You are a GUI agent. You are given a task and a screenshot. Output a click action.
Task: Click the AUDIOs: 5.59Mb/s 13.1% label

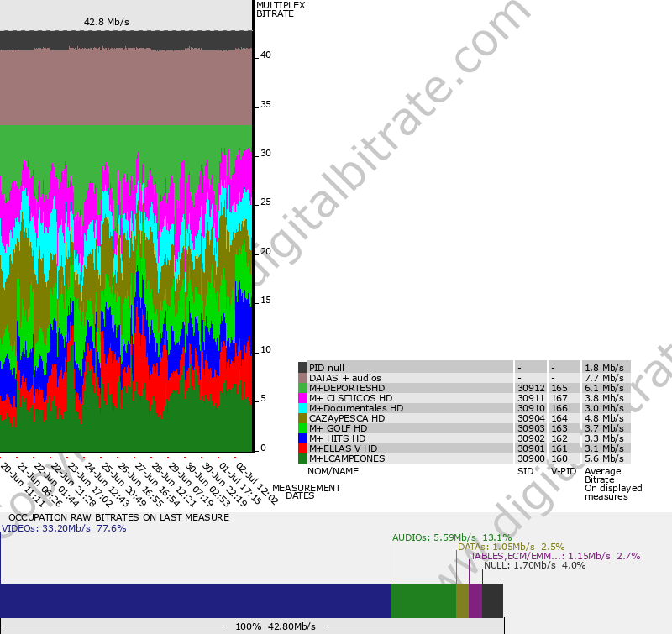click(x=452, y=537)
